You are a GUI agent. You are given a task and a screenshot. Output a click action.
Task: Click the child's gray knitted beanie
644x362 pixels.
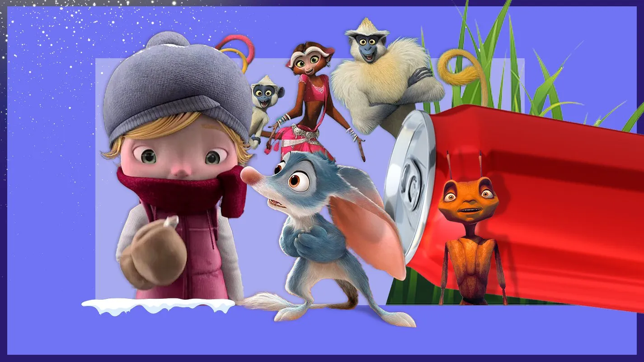(172, 90)
